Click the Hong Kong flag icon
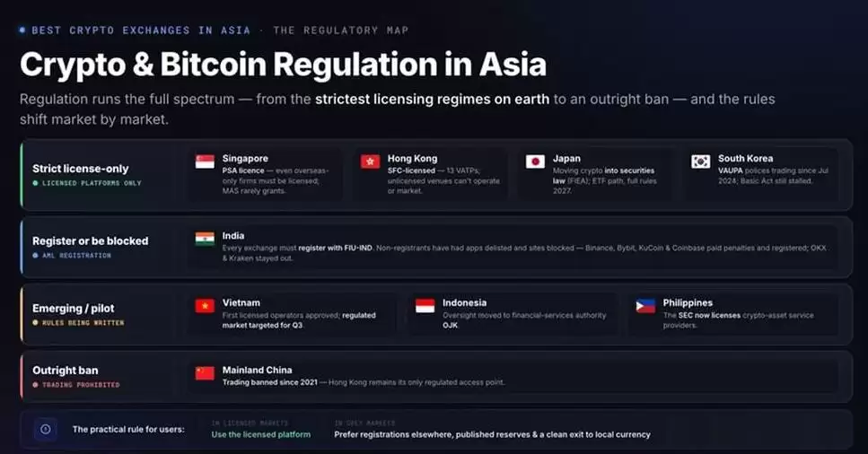This screenshot has width=868, height=454. pos(370,162)
